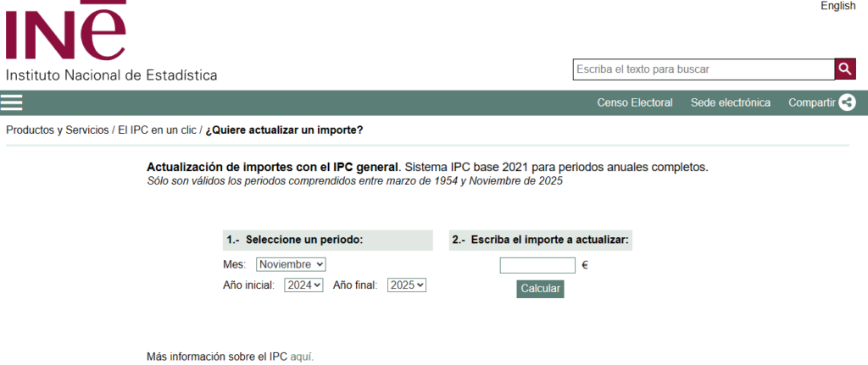Click the 'Instituto Nacional de Estadística' title text
The height and width of the screenshot is (365, 868).
point(111,75)
